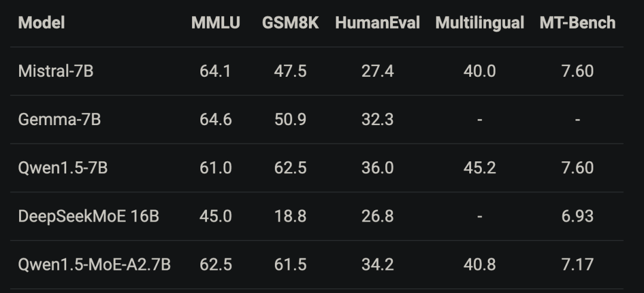This screenshot has width=644, height=293.
Task: Click Qwen1.5-MoE-A2.7B's MT-Bench score 7.17
Action: tap(577, 264)
